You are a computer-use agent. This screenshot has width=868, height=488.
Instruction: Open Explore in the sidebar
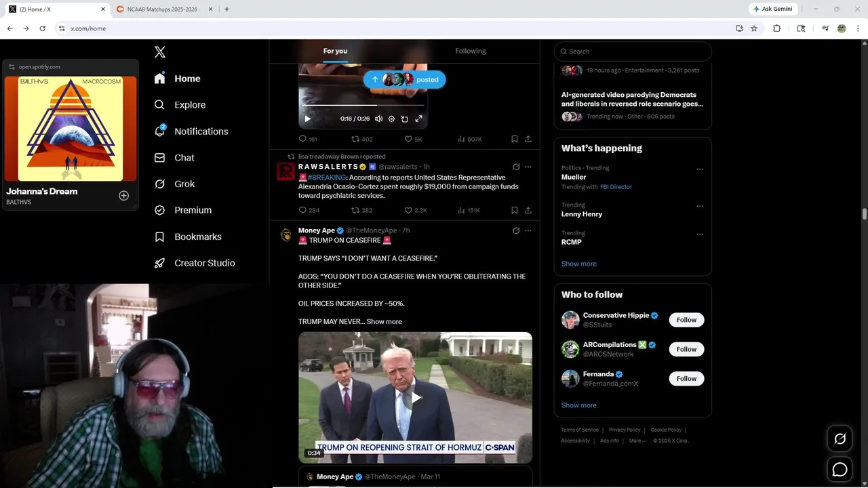click(x=180, y=105)
